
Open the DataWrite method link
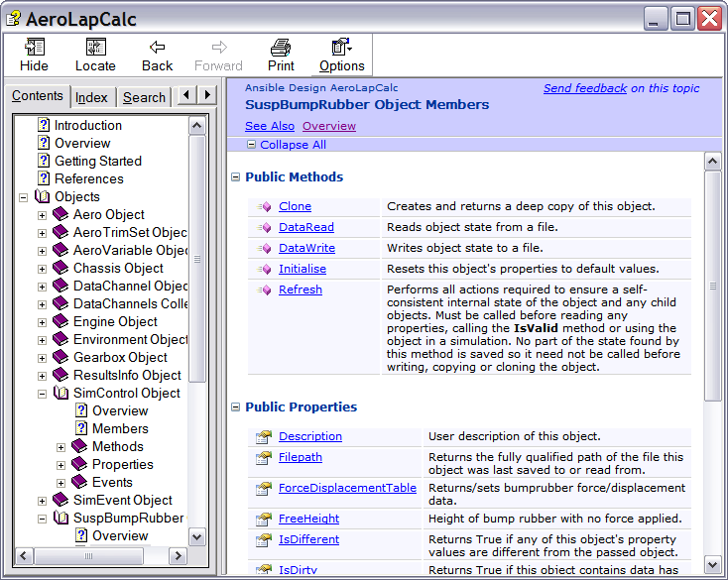tap(306, 248)
